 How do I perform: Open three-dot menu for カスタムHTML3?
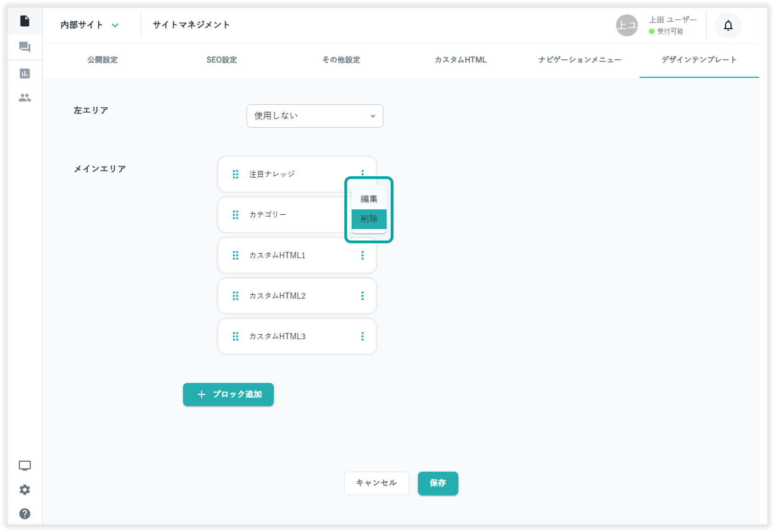pyautogui.click(x=362, y=336)
